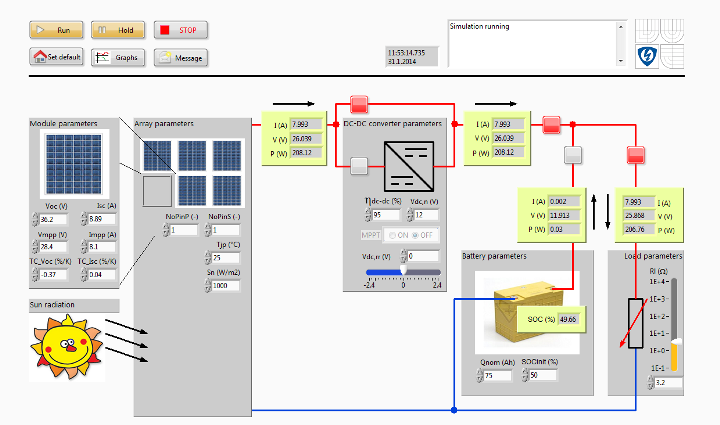Image resolution: width=720 pixels, height=425 pixels.
Task: Click the Run button
Action: (x=56, y=30)
